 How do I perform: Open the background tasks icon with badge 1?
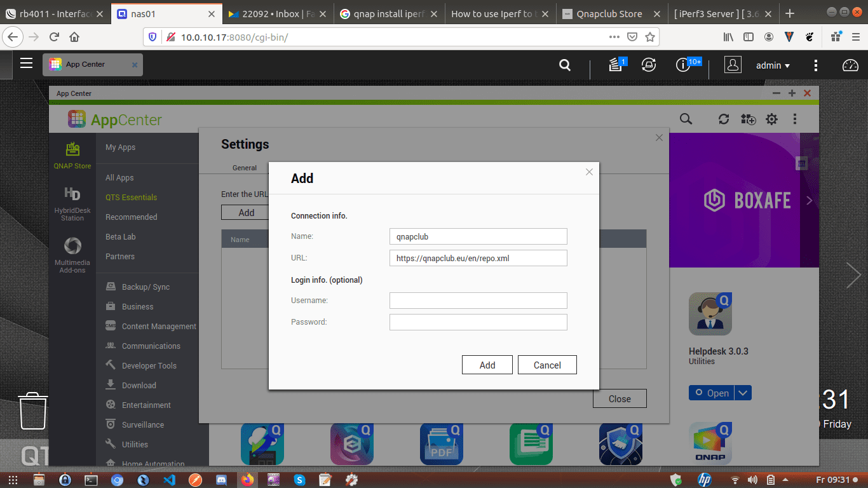pos(616,64)
